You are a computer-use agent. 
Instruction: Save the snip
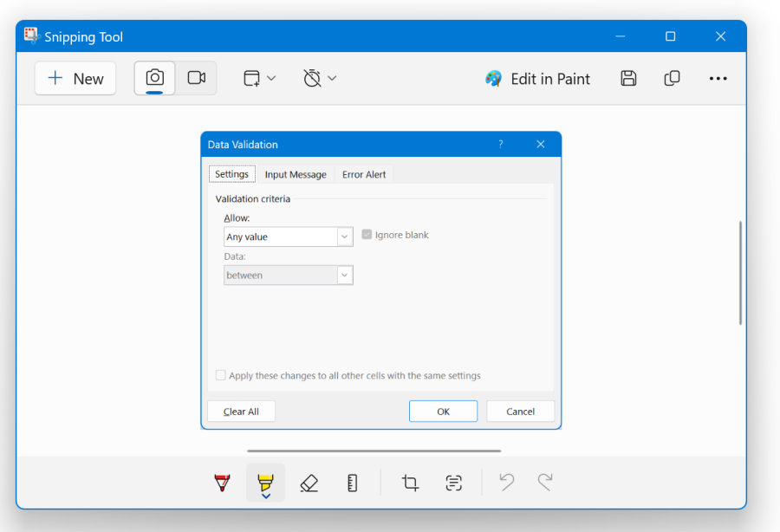(628, 78)
